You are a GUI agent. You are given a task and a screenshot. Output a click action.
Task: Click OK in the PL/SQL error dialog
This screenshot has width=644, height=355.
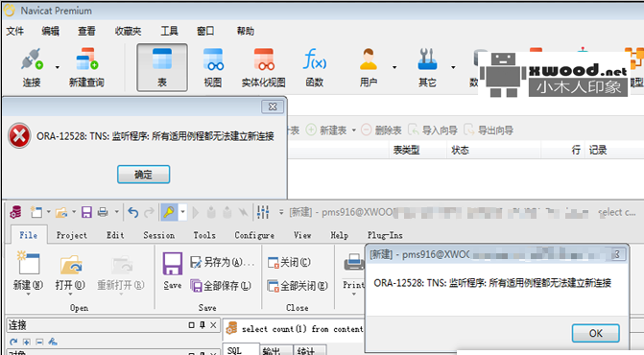click(x=596, y=333)
